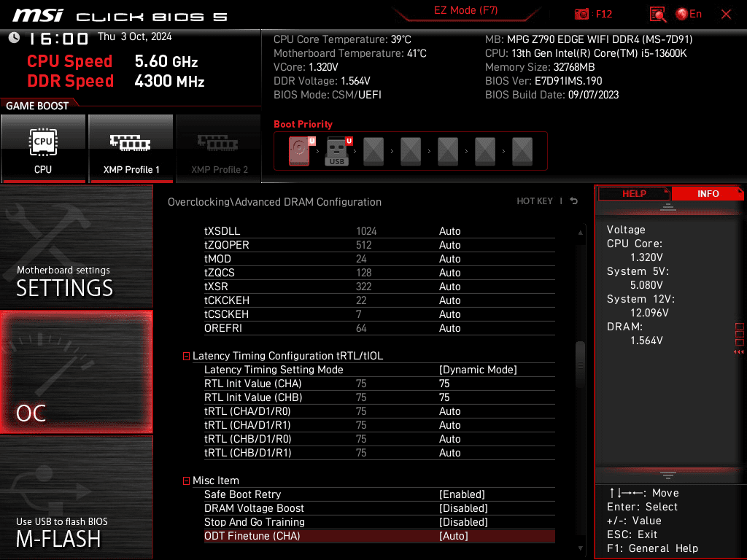747x560 pixels.
Task: Enable XMP Profile 2
Action: coord(219,149)
